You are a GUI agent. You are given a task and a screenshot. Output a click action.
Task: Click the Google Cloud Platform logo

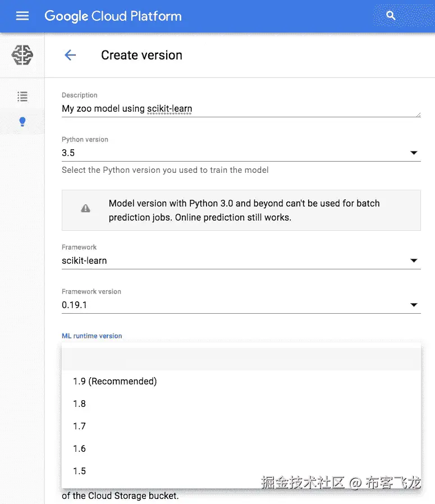[113, 16]
